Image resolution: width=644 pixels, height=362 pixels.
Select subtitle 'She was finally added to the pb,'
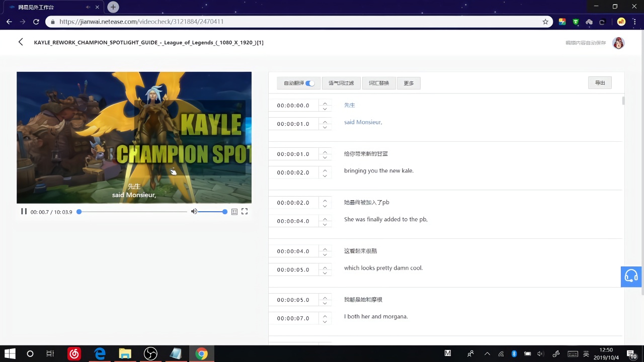[x=386, y=219]
